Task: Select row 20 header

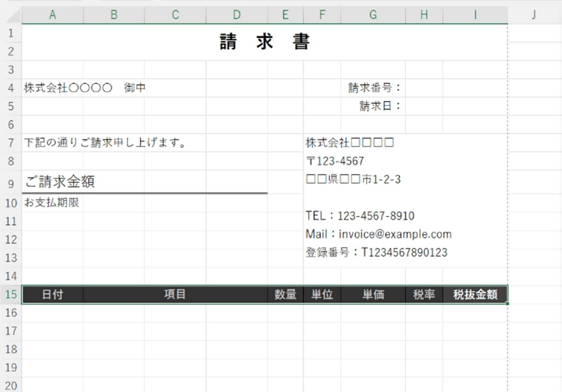Action: 11,385
